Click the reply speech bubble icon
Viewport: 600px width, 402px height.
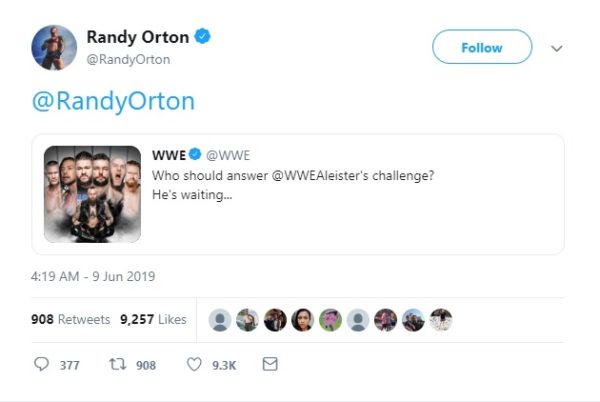(42, 365)
